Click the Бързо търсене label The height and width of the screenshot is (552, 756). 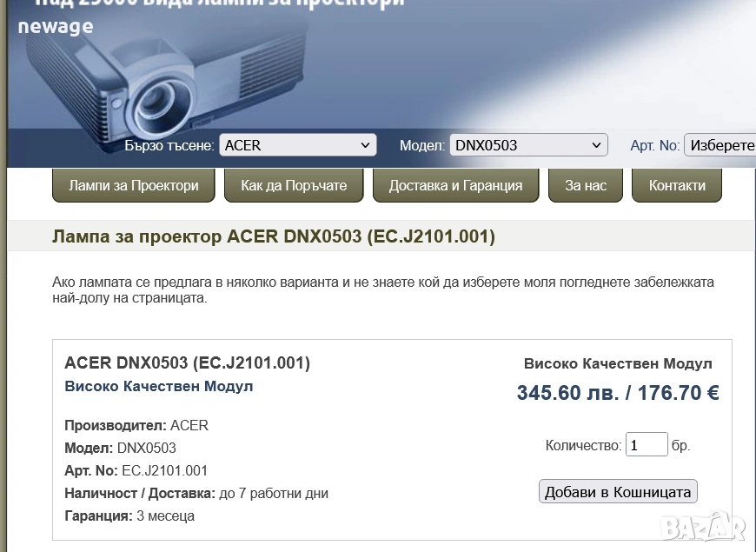tap(169, 146)
